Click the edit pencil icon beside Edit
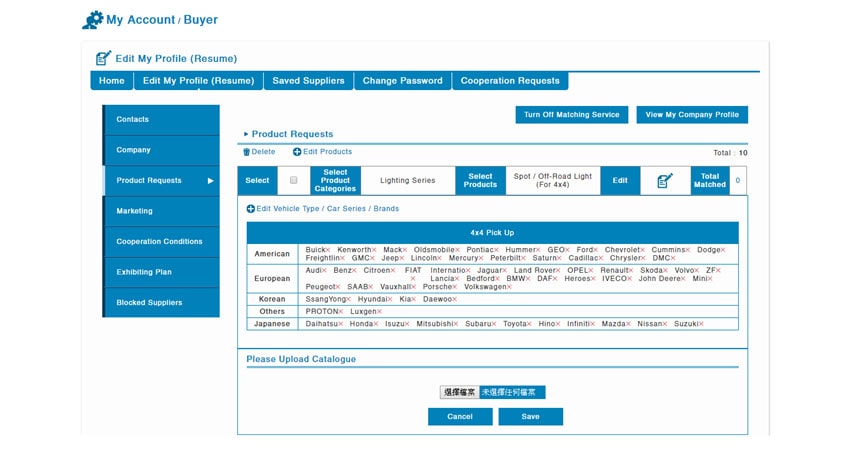 coord(665,181)
